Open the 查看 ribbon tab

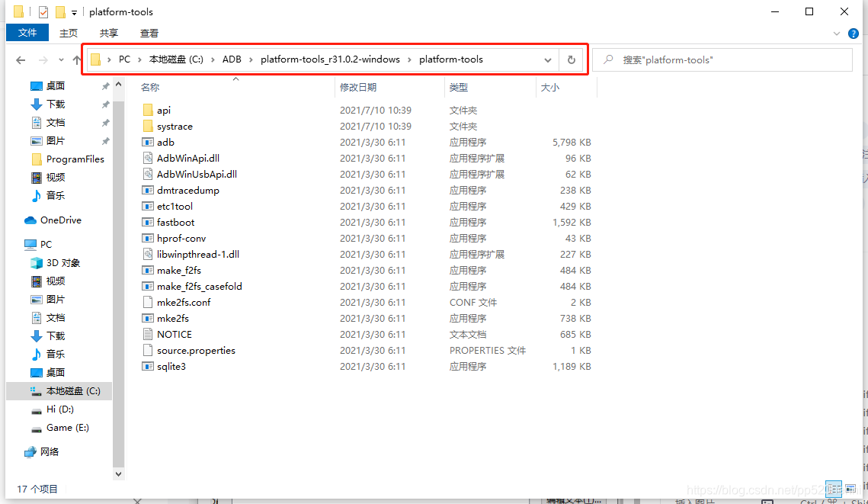pos(149,34)
